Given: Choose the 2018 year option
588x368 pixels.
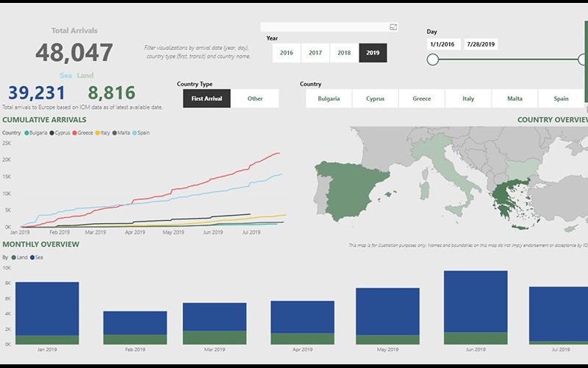Looking at the screenshot, I should pyautogui.click(x=344, y=53).
